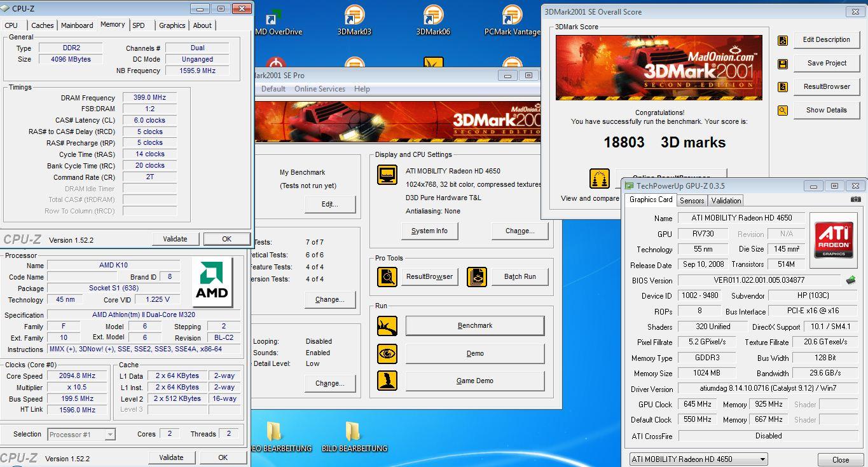Click the Save Project button

point(827,63)
